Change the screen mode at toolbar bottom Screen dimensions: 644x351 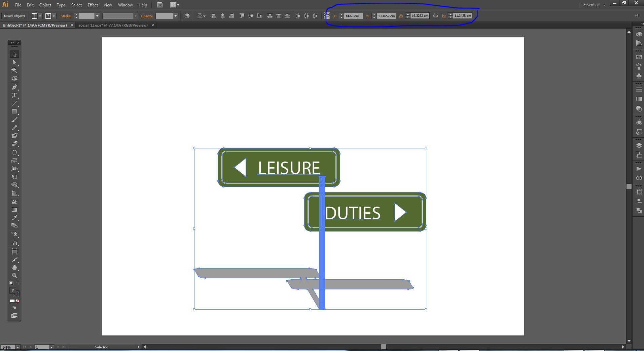point(14,316)
